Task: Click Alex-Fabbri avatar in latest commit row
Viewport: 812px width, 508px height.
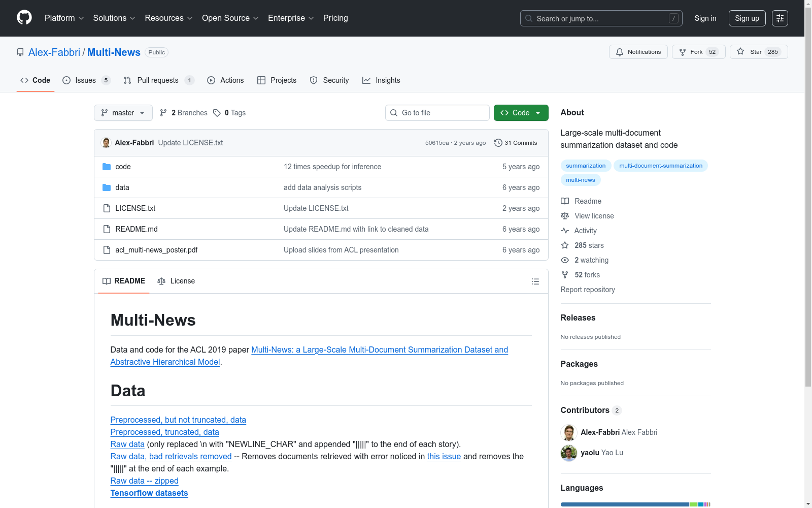Action: (x=106, y=143)
